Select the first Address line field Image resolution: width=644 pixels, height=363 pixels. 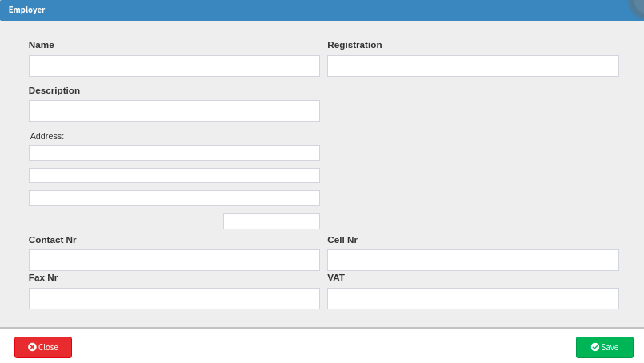click(x=174, y=153)
